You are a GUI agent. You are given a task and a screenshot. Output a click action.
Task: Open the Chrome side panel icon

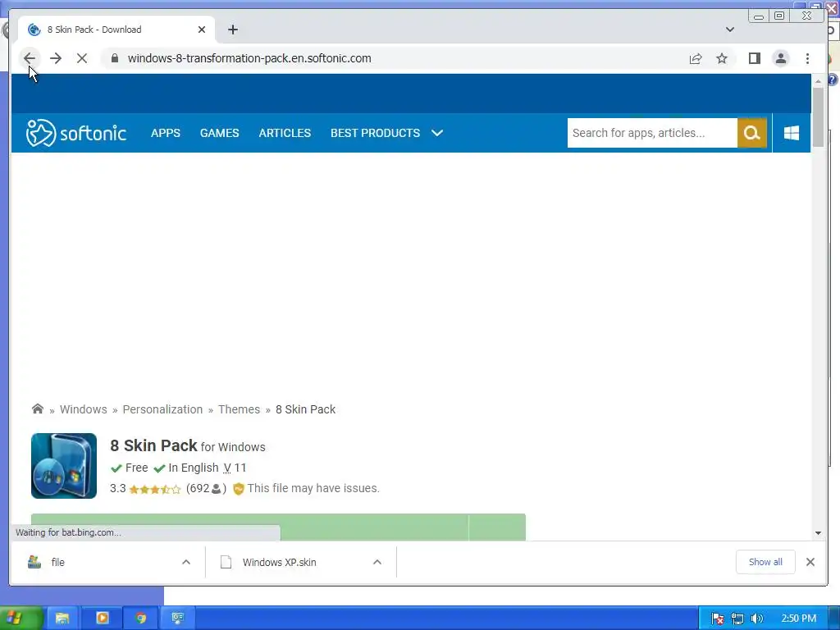(x=755, y=58)
